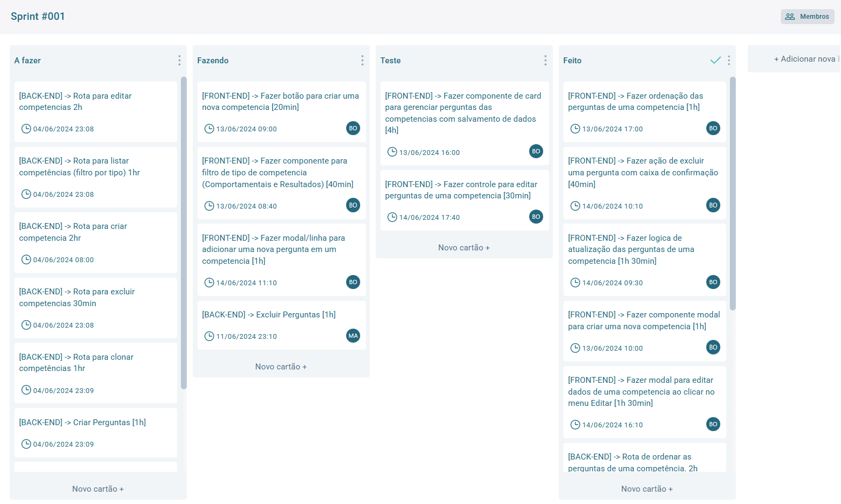Click BO avatar on ordenação das perguntas card
841x504 pixels.
tap(713, 129)
